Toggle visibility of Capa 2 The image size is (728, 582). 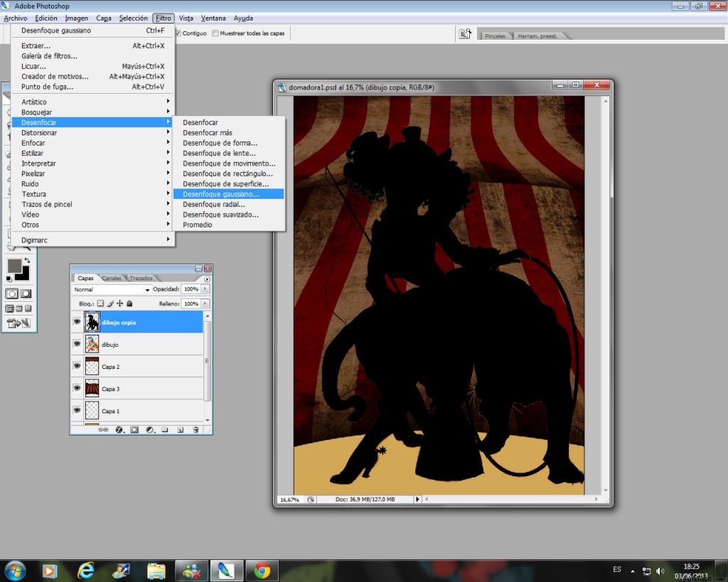pyautogui.click(x=77, y=366)
